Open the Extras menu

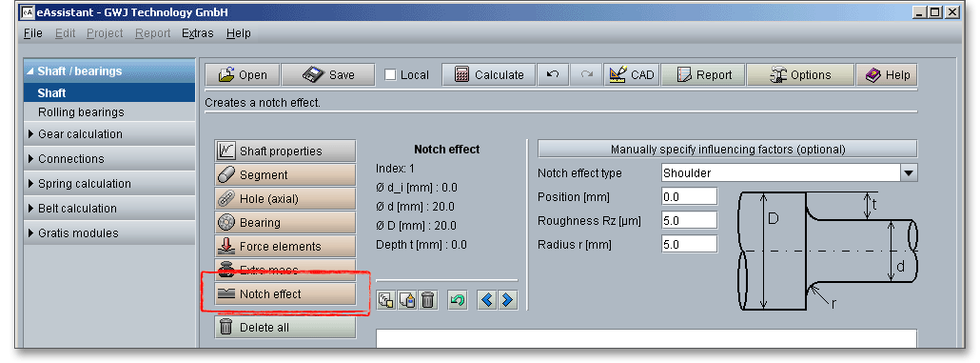point(198,33)
